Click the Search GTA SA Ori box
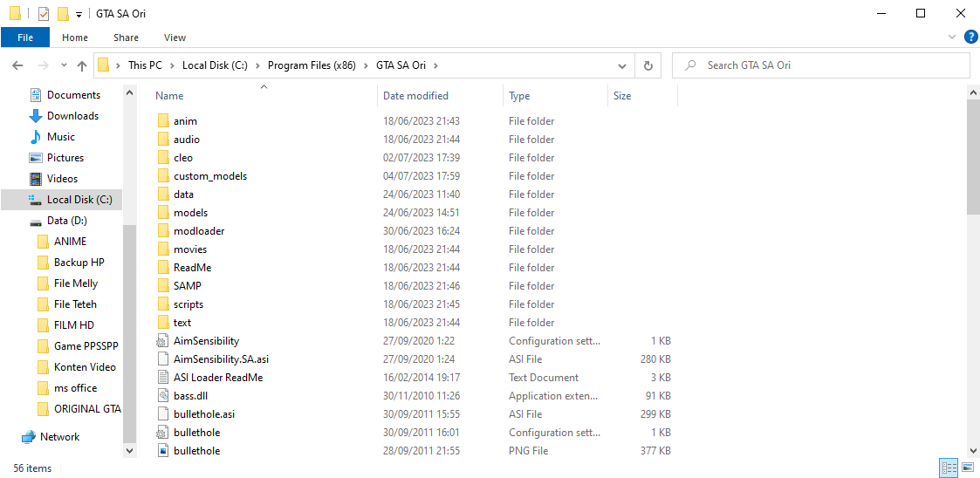 pyautogui.click(x=820, y=65)
